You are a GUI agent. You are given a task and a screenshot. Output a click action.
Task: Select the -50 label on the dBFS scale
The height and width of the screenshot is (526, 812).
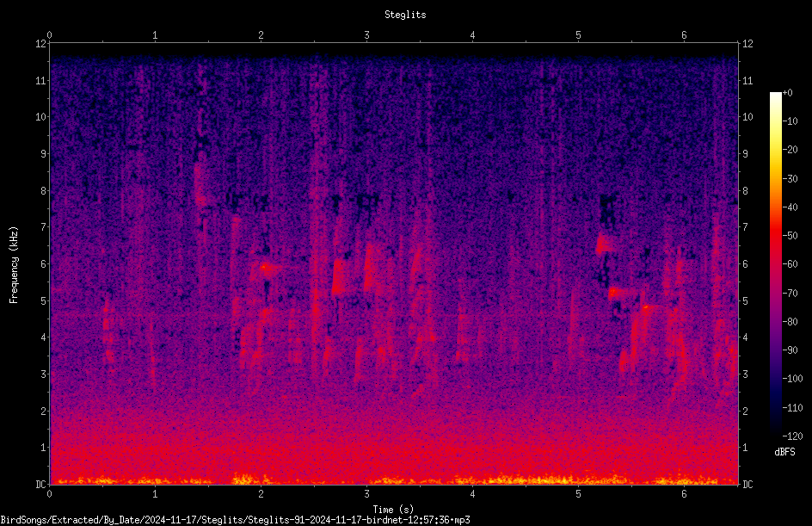coord(790,236)
